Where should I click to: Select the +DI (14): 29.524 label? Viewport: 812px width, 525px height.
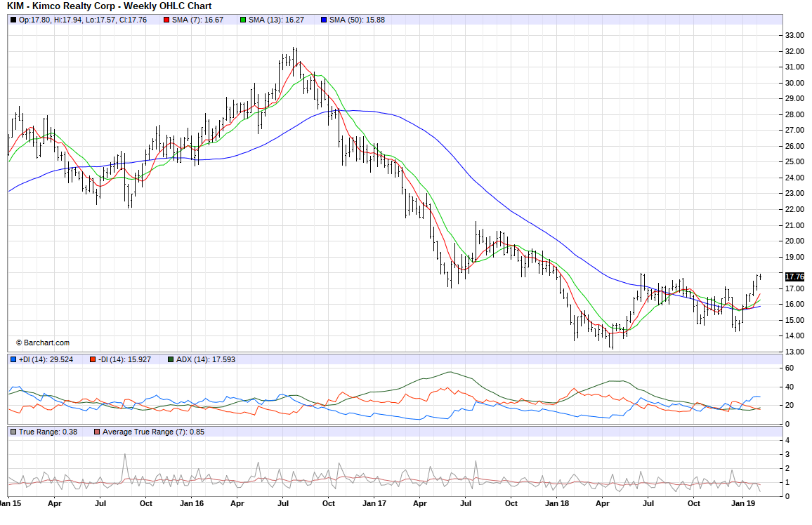(46, 359)
